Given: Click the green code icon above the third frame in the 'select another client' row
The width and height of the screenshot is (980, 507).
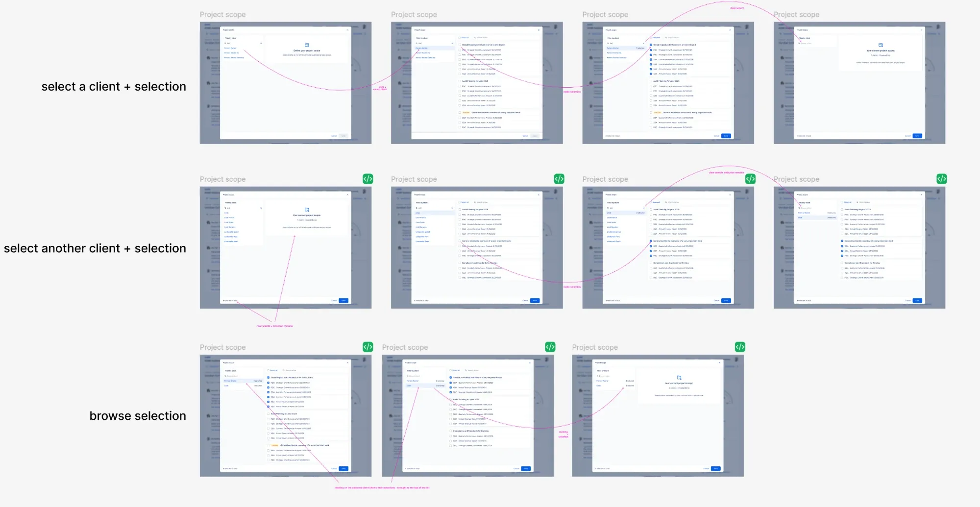Looking at the screenshot, I should click(750, 179).
